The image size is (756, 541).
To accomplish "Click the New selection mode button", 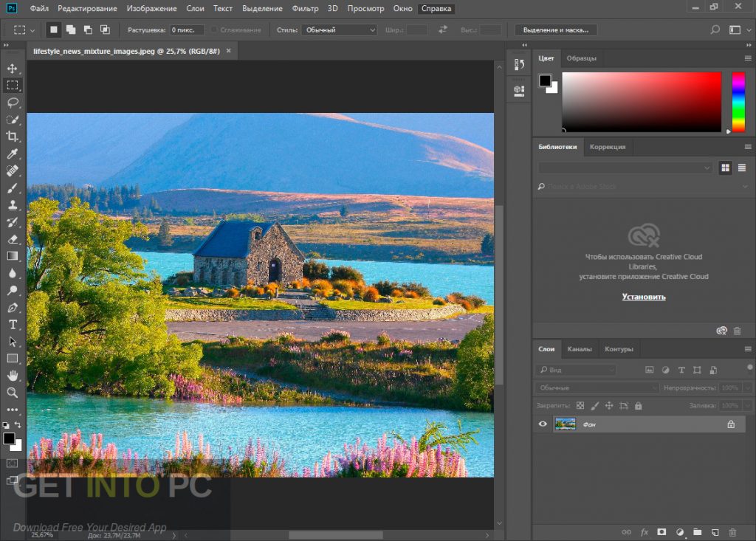I will (53, 30).
